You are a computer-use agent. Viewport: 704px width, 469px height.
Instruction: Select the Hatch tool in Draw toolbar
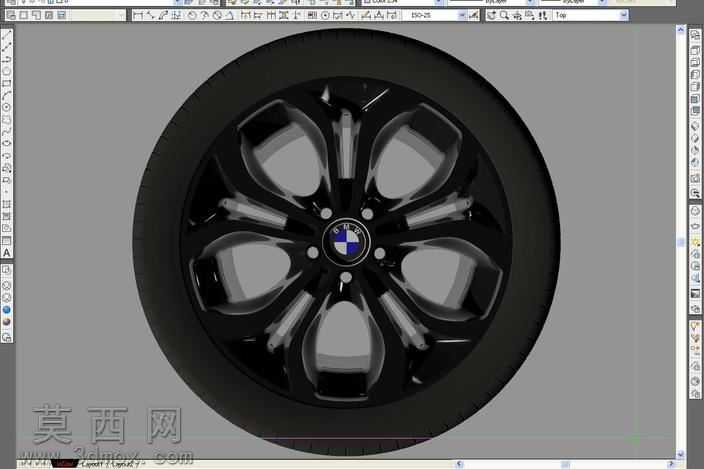click(x=7, y=204)
